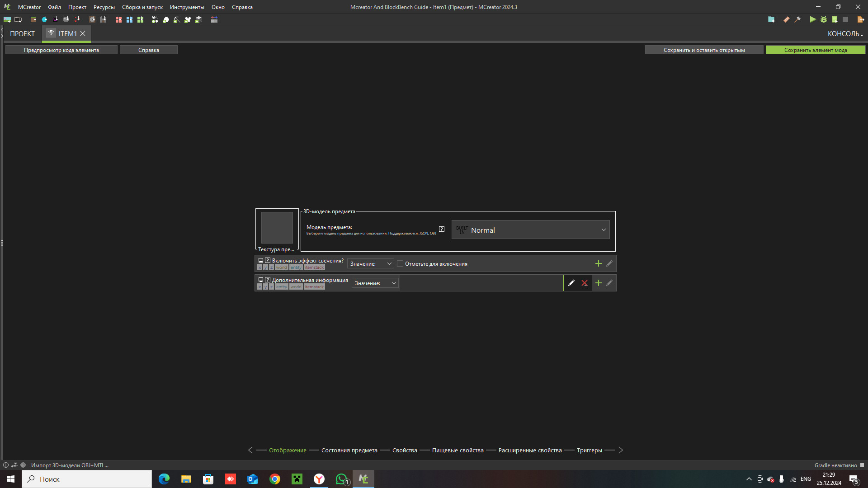Click the green debug bug icon
868x488 pixels.
[824, 19]
